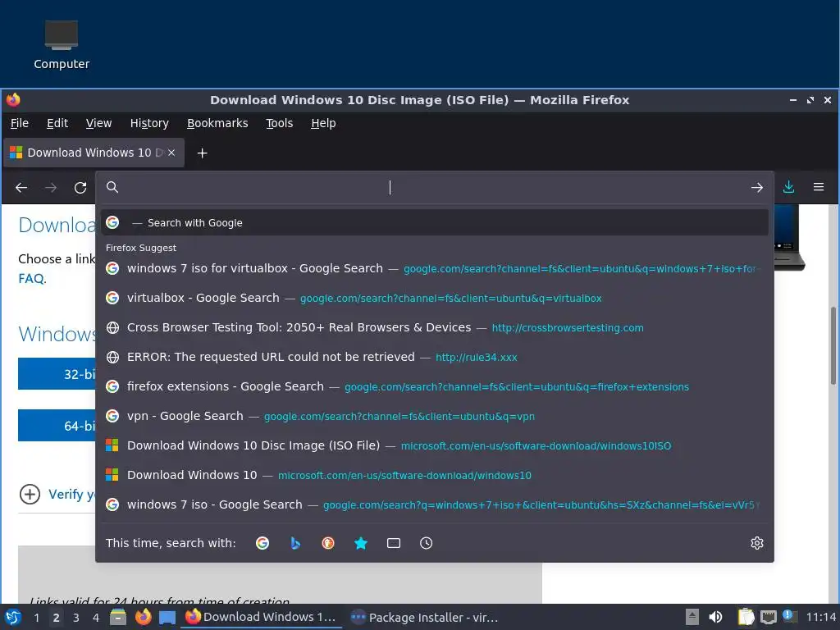Search this time with DuckDuckGo icon
This screenshot has height=630, width=840.
(x=328, y=543)
